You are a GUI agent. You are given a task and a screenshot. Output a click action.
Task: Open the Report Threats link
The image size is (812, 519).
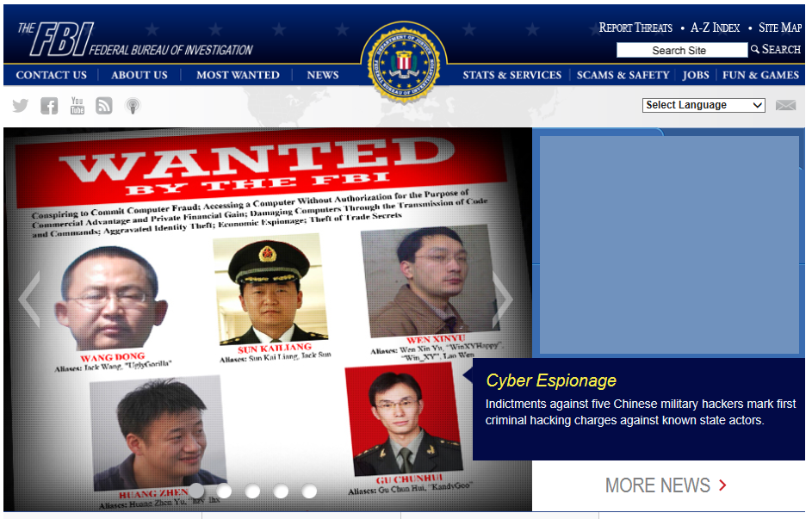pyautogui.click(x=635, y=28)
